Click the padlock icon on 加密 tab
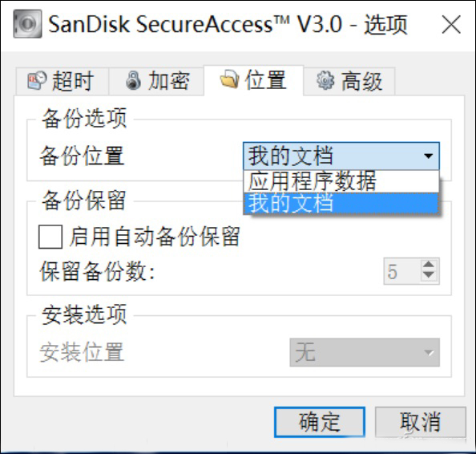476x454 pixels. click(133, 80)
